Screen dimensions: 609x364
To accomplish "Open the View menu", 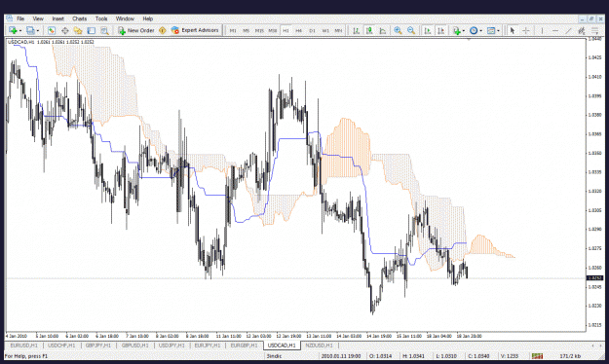I will point(38,18).
